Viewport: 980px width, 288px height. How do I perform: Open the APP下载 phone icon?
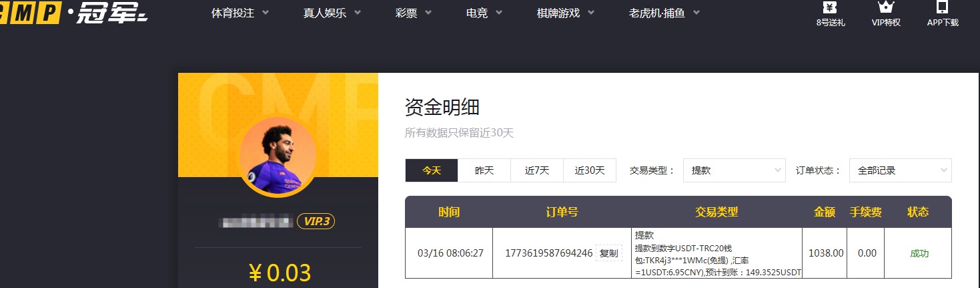(x=942, y=14)
